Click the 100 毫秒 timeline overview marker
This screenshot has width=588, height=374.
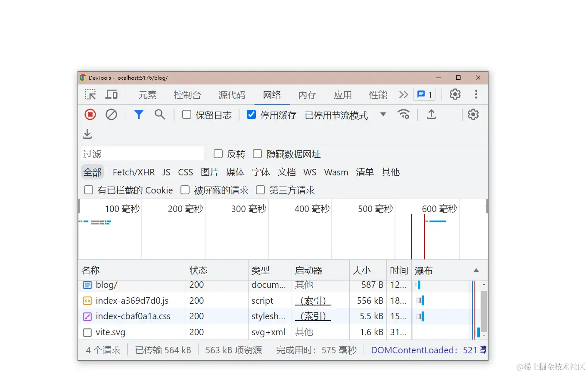point(122,209)
